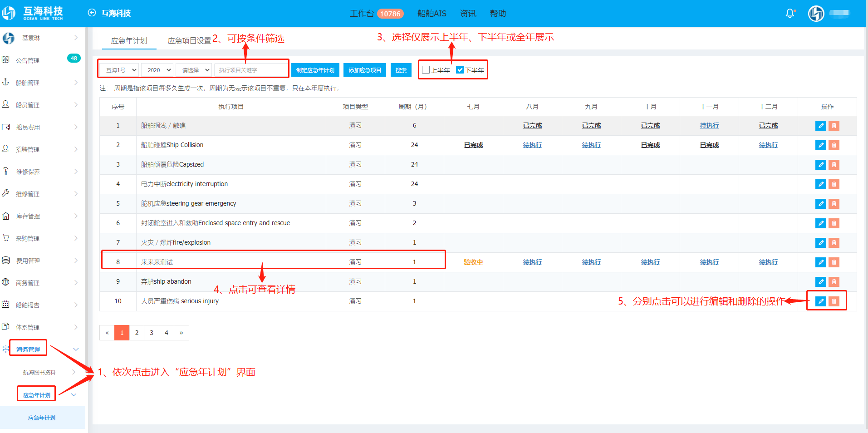The width and height of the screenshot is (868, 433).
Task: Edit row 7 fire/explosion entry
Action: tap(820, 243)
